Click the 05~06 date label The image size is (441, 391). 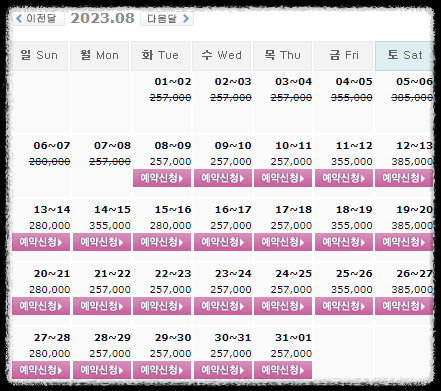coord(414,82)
